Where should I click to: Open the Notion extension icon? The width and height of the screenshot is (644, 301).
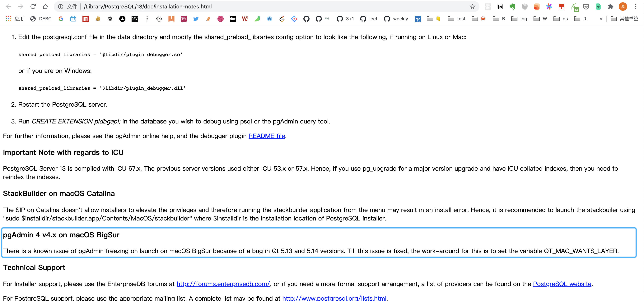point(500,7)
